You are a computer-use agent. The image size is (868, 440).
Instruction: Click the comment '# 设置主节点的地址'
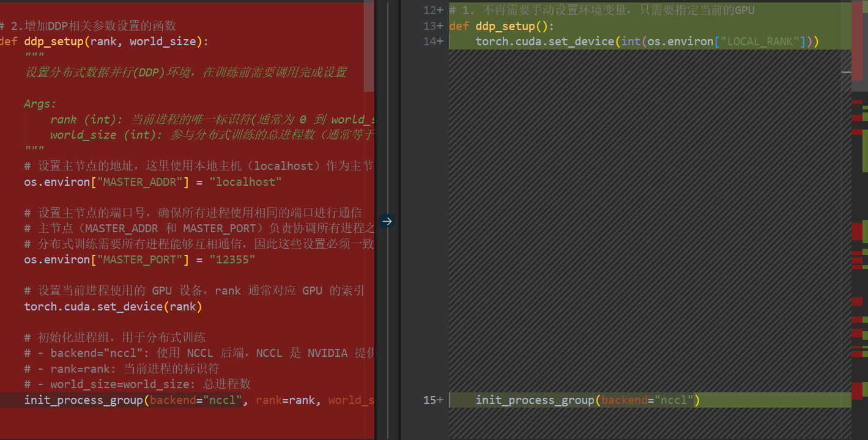tap(199, 166)
